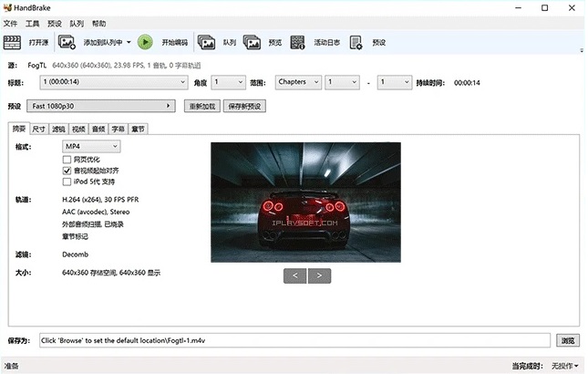Open the activity log icon
Screen dimensions: 588x374
click(298, 42)
